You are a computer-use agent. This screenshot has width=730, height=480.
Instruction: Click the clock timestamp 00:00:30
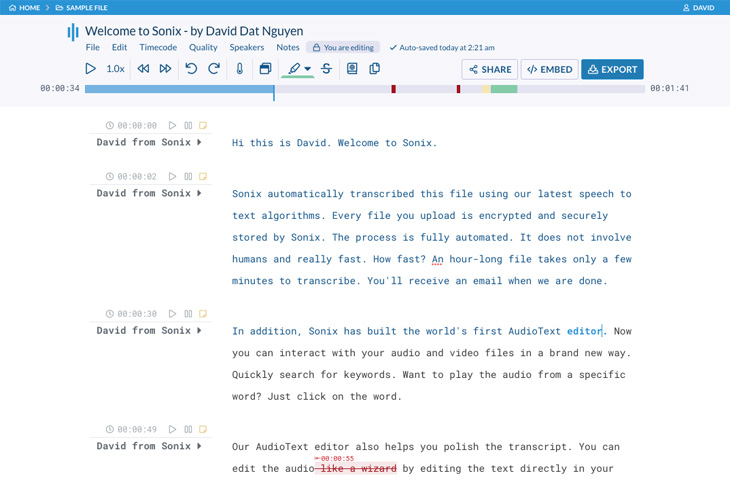click(x=131, y=314)
